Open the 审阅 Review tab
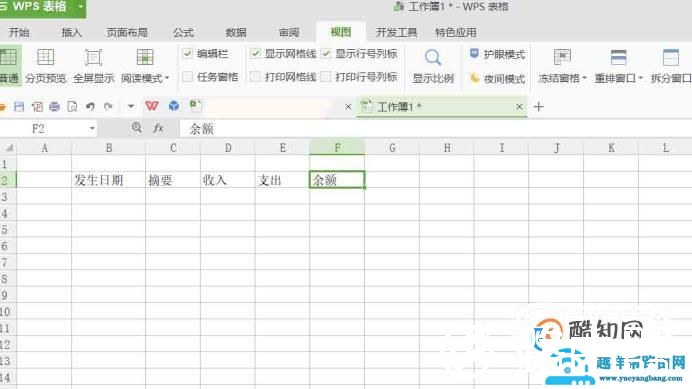This screenshot has width=692, height=389. tap(289, 32)
